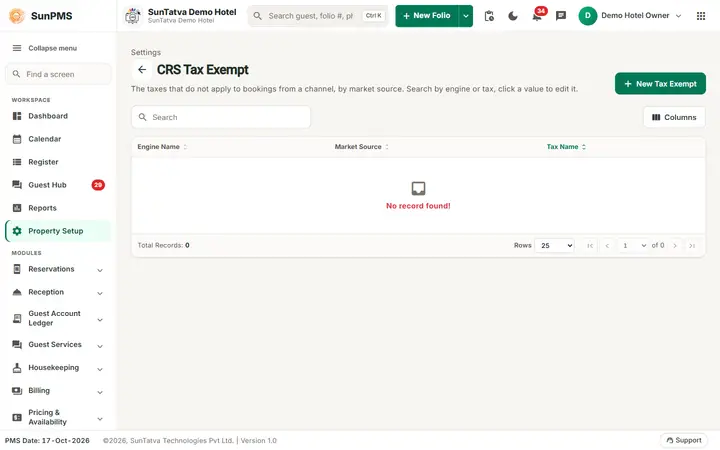Open the New Folio dropdown arrow
This screenshot has width=720, height=450.
466,16
